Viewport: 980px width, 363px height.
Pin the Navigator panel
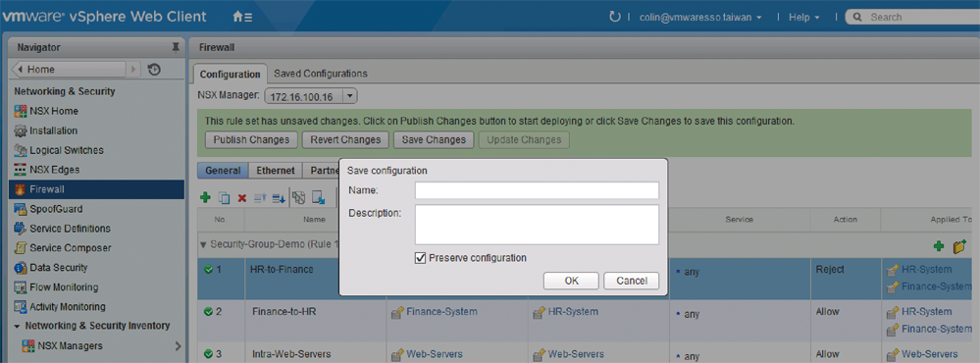point(176,47)
